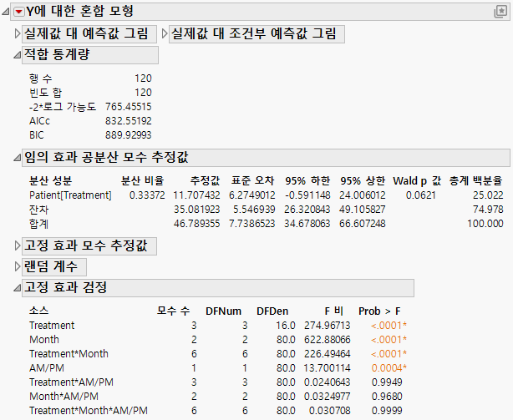Click the AM/PM source row label

point(47,368)
